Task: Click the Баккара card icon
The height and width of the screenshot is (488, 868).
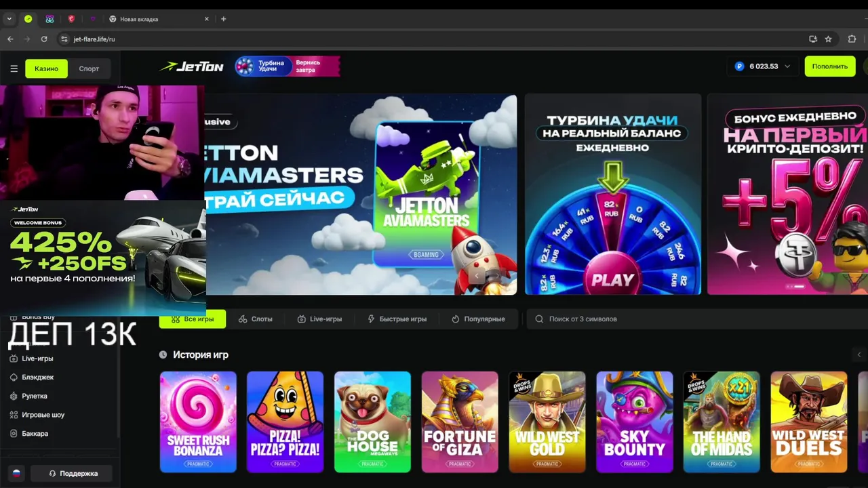Action: [14, 434]
